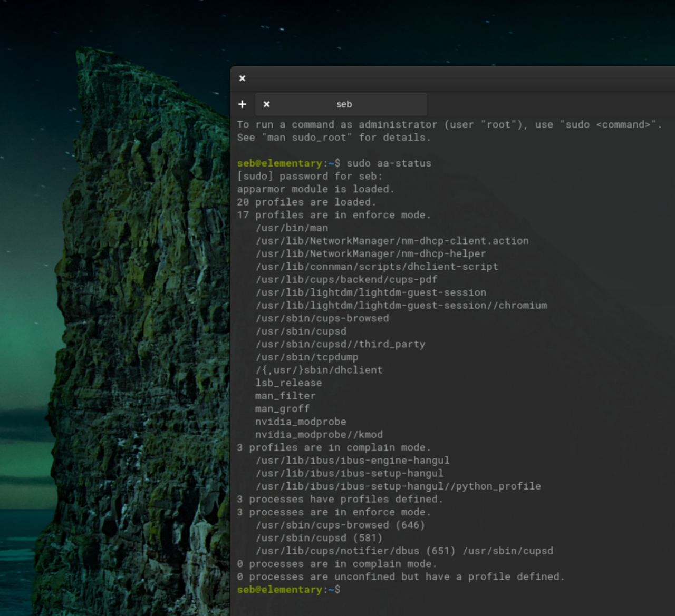
Task: Open a new terminal tab with plus icon
Action: coord(242,104)
